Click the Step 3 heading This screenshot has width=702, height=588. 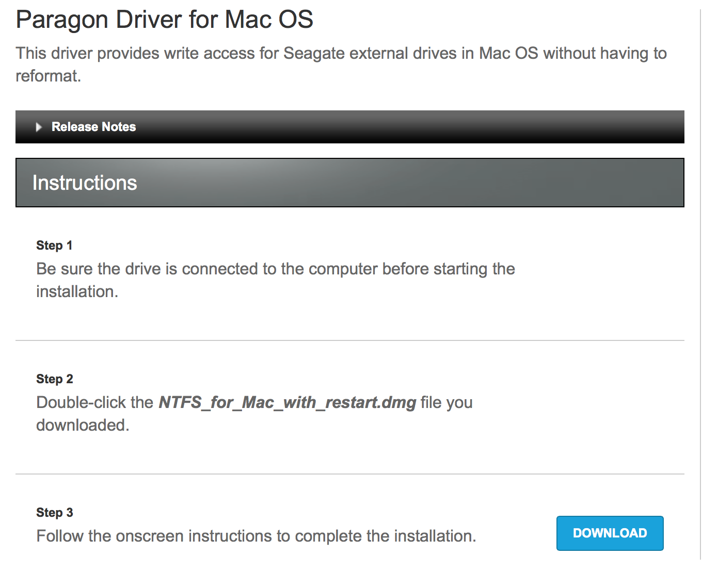click(x=55, y=513)
